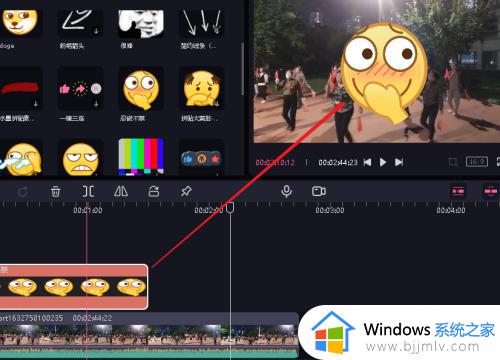This screenshot has height=360, width=500.
Task: Click the doge sticker name label
Action: coord(7,46)
